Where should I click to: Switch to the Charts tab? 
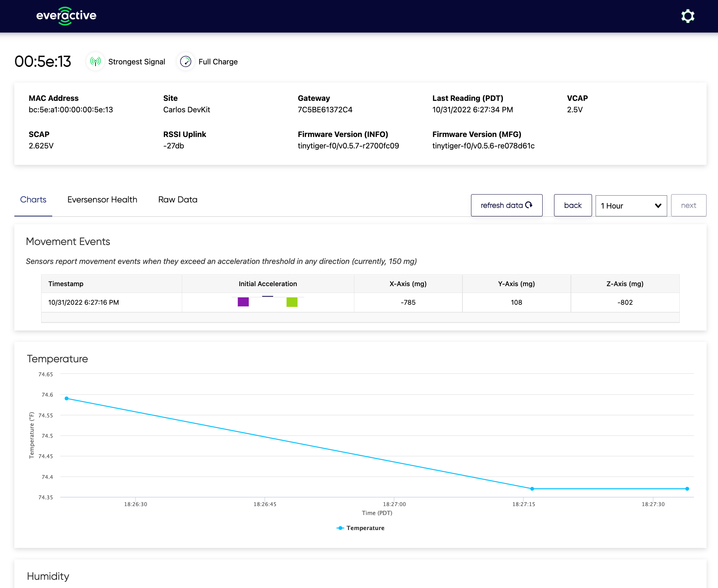tap(33, 200)
